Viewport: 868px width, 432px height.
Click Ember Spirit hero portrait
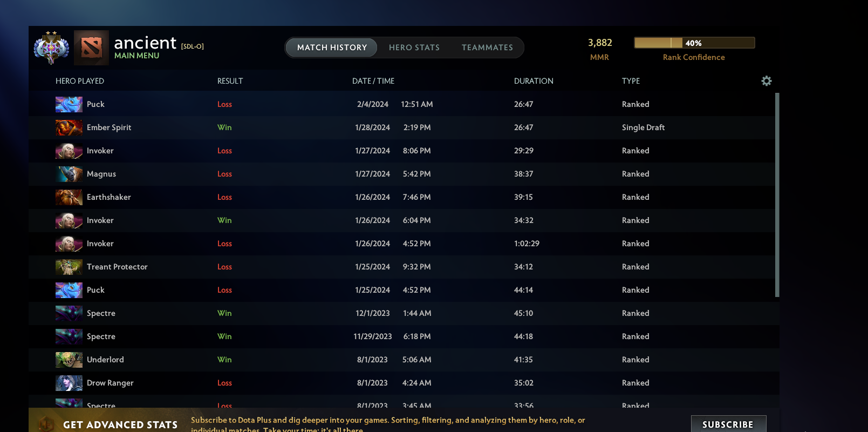pos(69,128)
